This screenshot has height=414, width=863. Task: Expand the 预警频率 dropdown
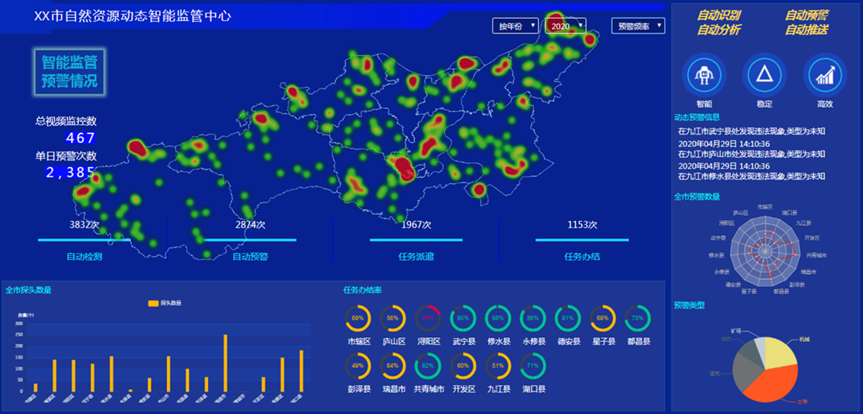coord(638,26)
